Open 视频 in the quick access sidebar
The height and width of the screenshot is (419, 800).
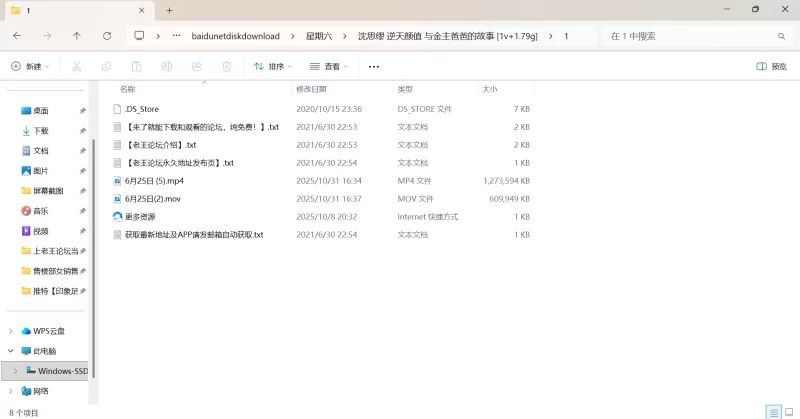pos(41,231)
